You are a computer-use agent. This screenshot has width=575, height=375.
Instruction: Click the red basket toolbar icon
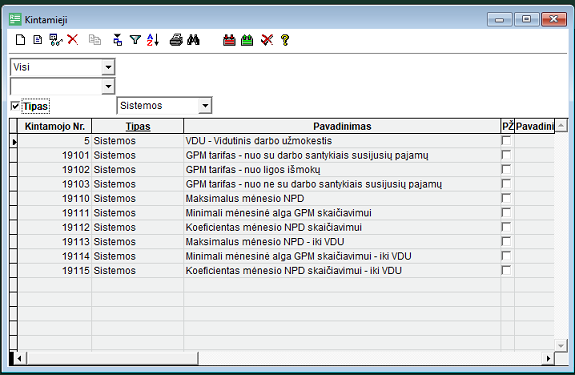[x=229, y=40]
